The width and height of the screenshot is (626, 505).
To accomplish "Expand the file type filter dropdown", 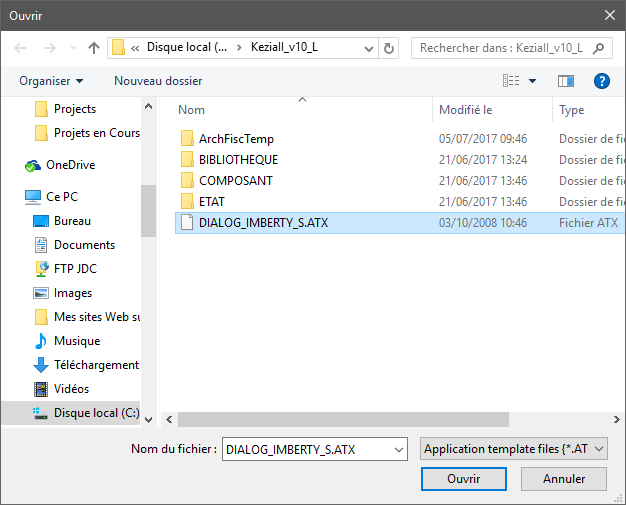I will tap(599, 450).
